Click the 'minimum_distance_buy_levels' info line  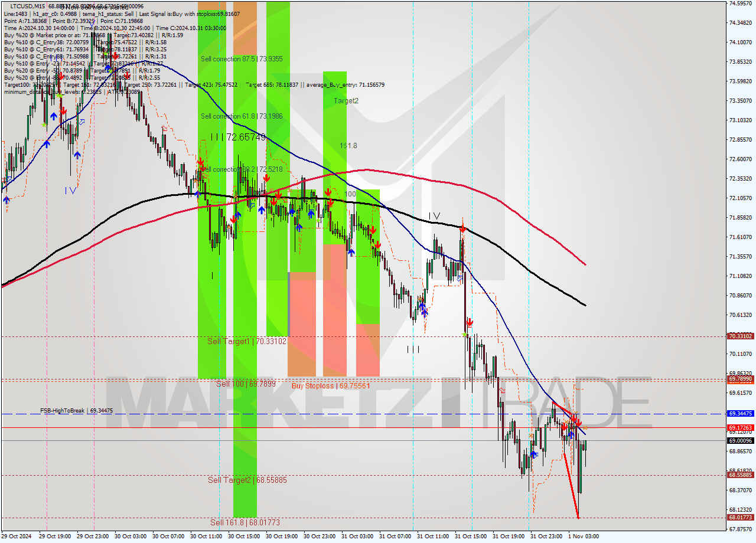[x=72, y=91]
